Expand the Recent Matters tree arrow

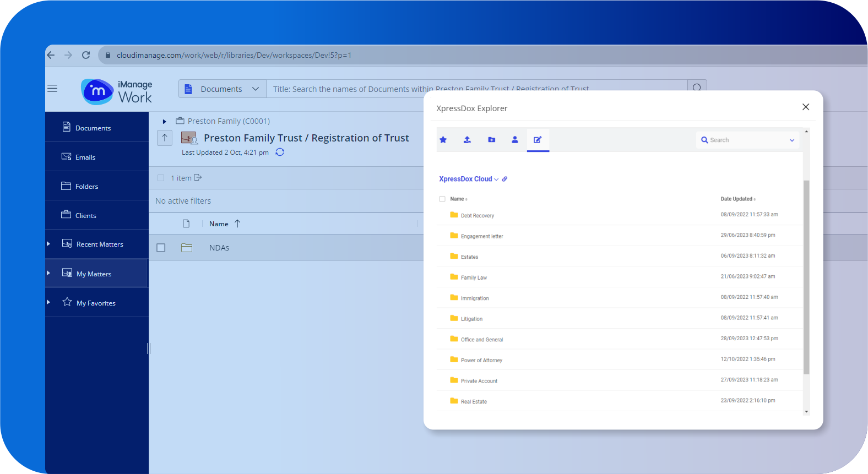tap(48, 244)
